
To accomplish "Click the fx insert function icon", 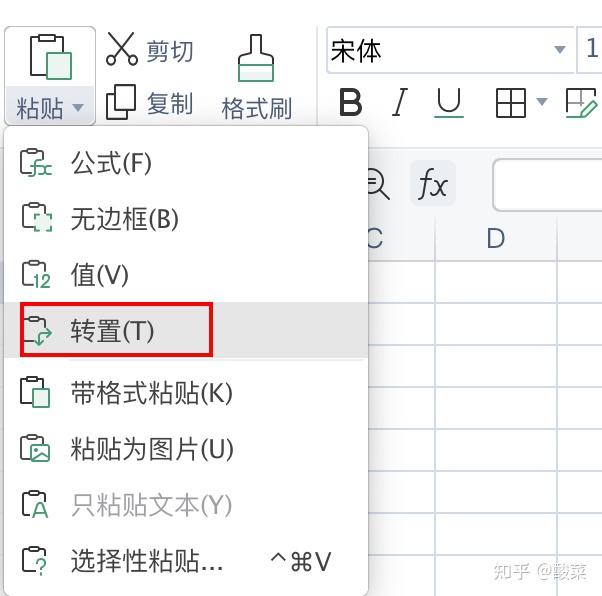I will (432, 184).
